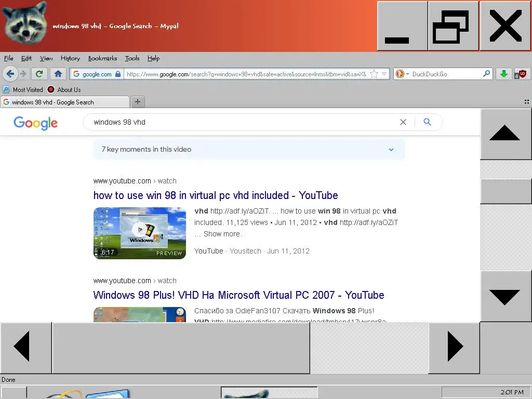Open the About Us bookmark
The image size is (532, 399).
(64, 89)
